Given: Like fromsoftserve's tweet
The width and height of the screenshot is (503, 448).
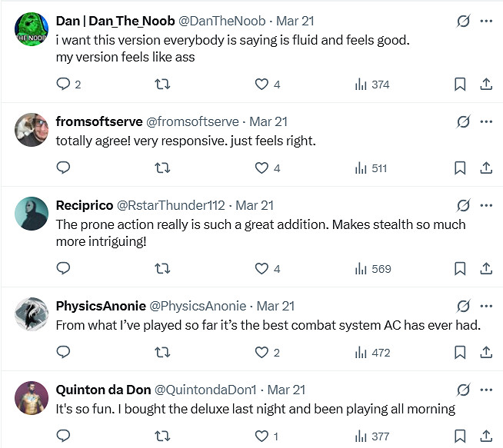Looking at the screenshot, I should (x=261, y=168).
